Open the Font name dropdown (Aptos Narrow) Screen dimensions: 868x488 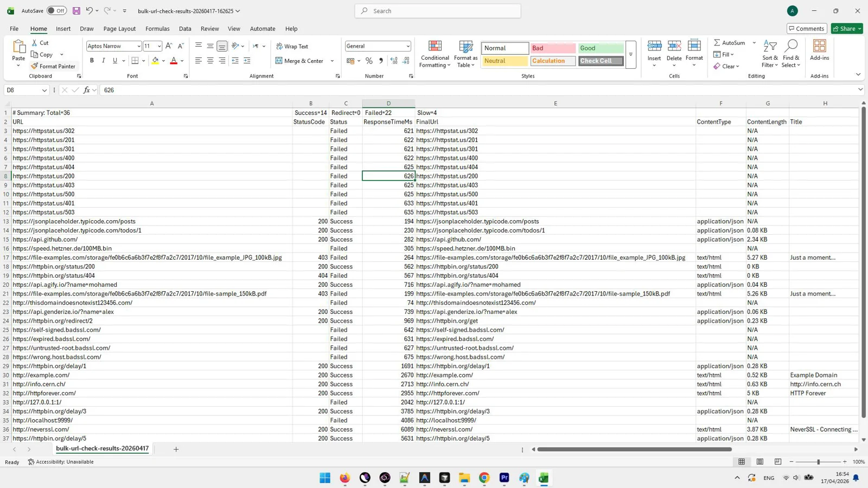[139, 46]
